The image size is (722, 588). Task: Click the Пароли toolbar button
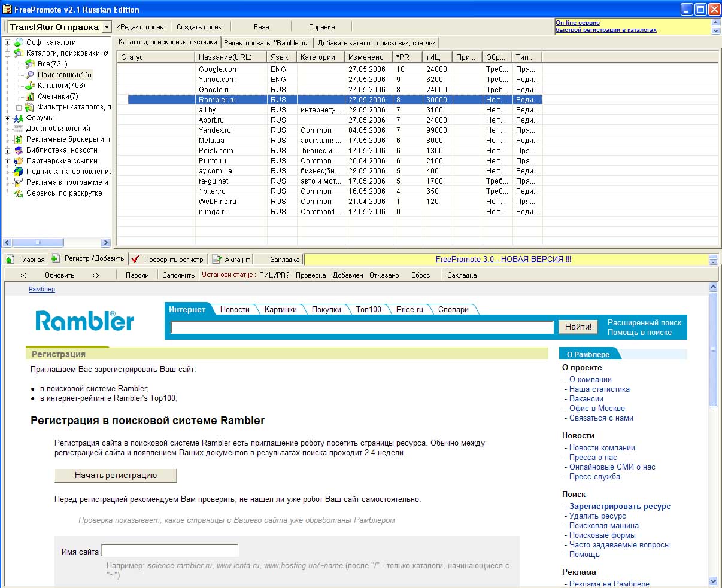tap(137, 275)
